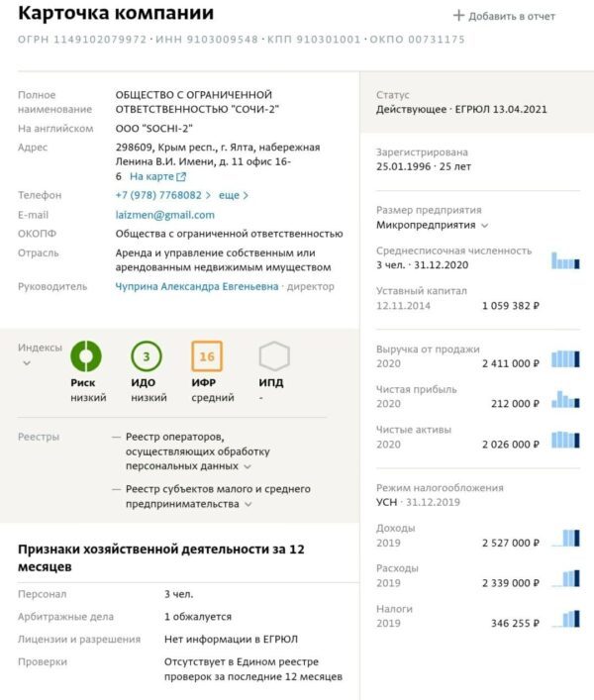Open the net profit mini bar chart
The width and height of the screenshot is (594, 700).
564,400
